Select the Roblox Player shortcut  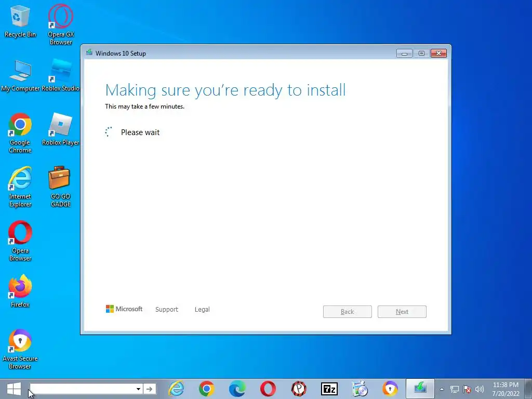[x=60, y=129]
